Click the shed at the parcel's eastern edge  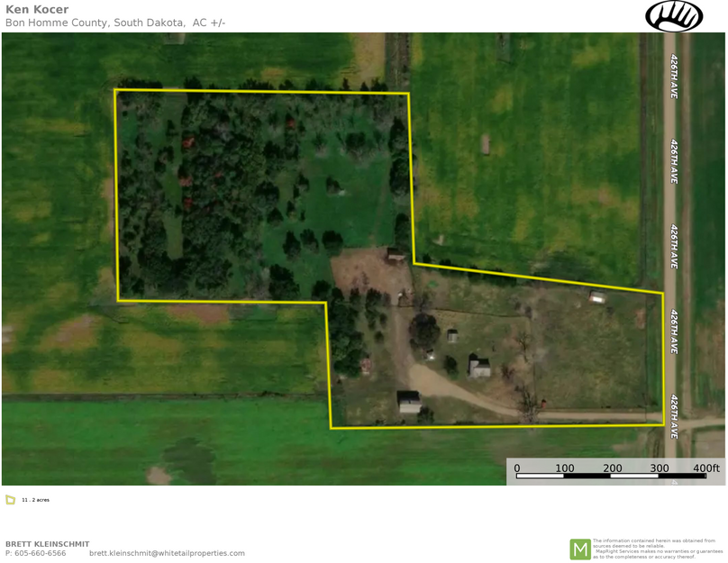point(596,295)
